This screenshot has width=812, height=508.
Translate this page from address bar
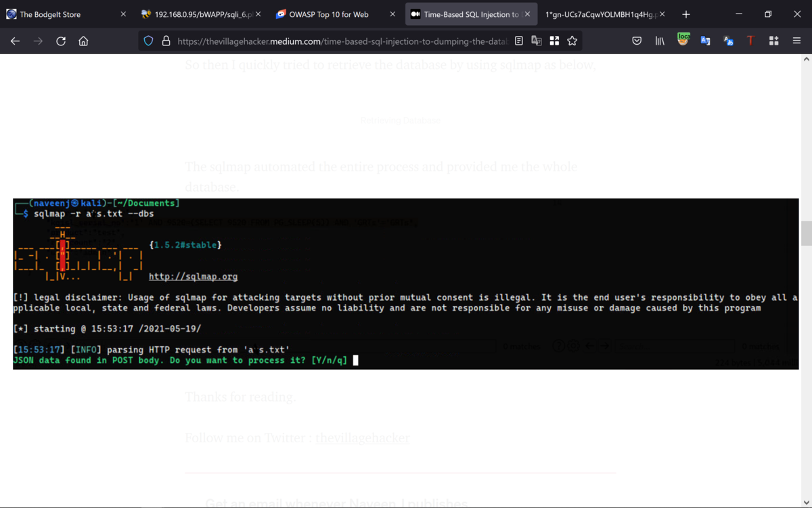tap(537, 41)
